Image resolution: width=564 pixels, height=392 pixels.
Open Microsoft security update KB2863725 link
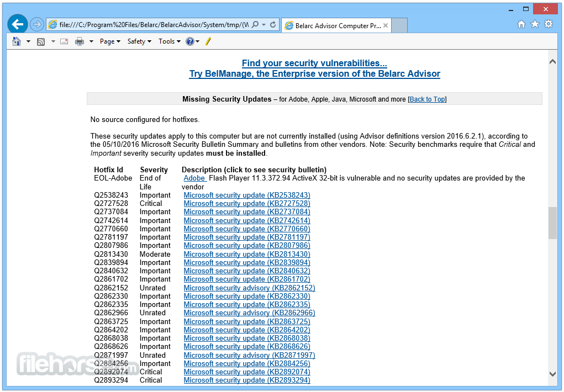247,321
